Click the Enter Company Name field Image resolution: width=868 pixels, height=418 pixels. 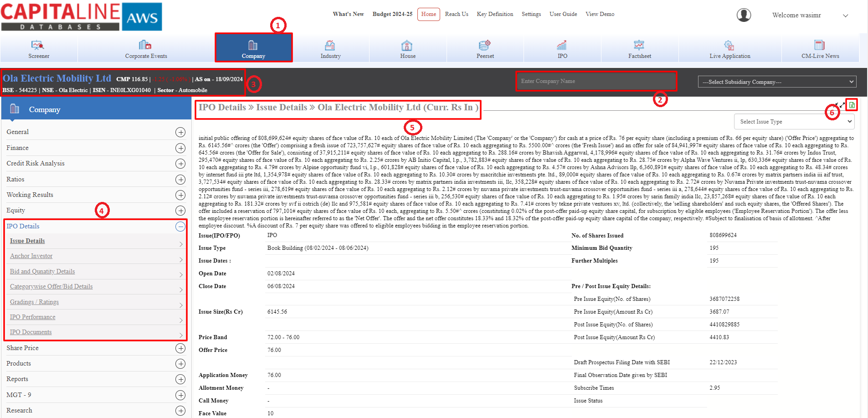coord(596,81)
